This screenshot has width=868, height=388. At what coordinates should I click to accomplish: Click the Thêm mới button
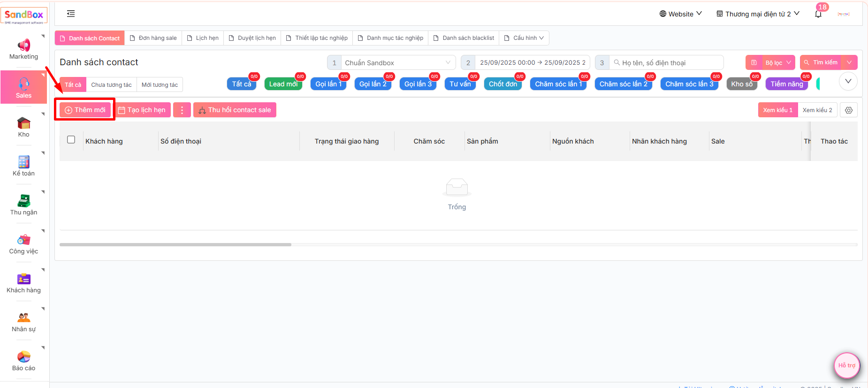[85, 110]
